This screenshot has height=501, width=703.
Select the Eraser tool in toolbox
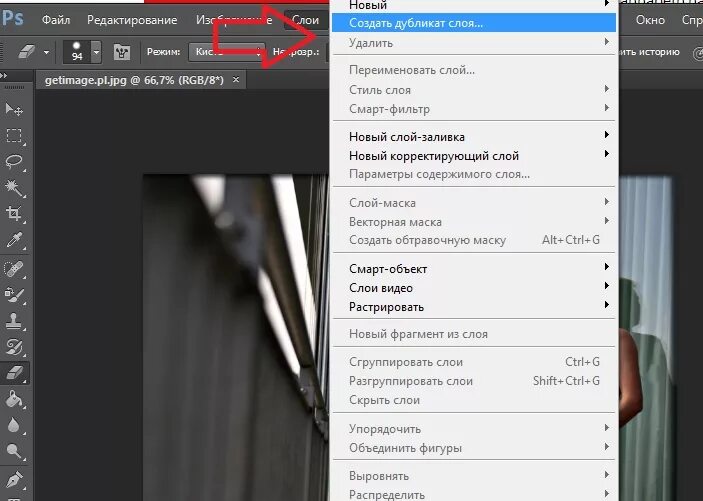click(14, 373)
